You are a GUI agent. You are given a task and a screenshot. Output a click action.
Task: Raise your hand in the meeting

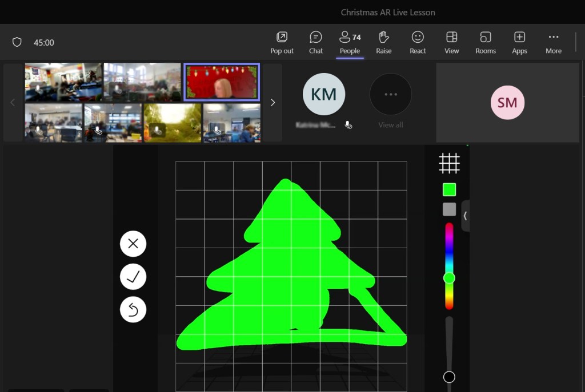(384, 38)
